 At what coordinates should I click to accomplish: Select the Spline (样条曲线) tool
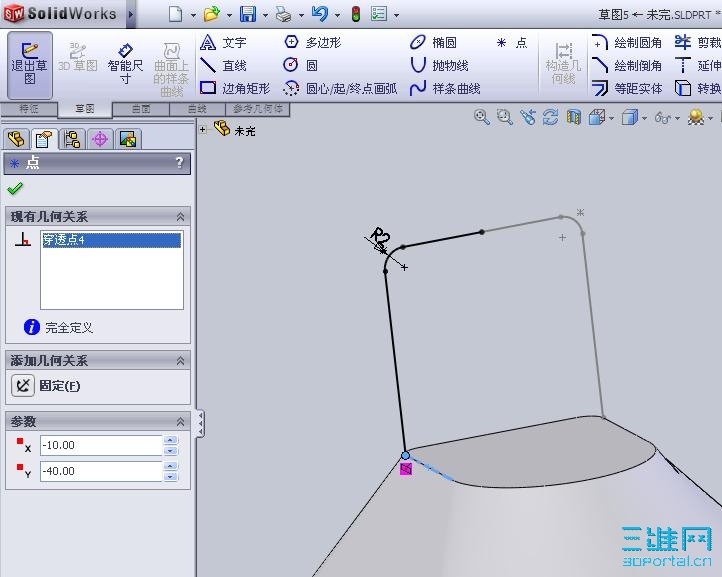tap(445, 88)
